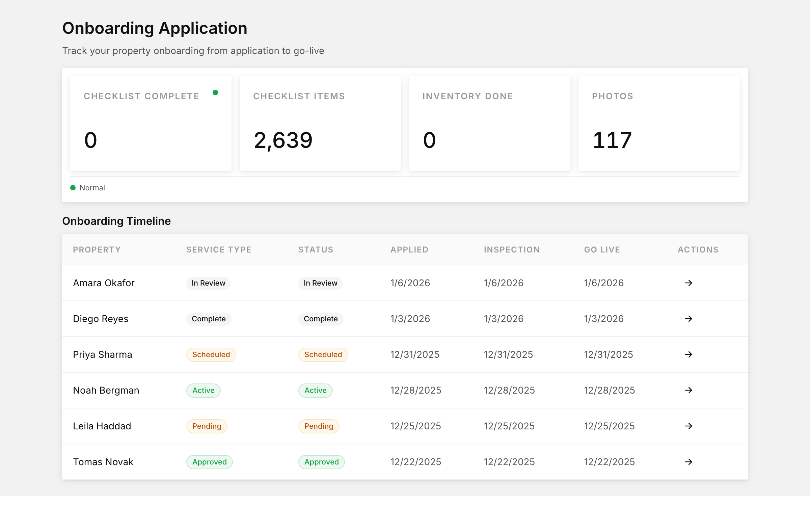The height and width of the screenshot is (532, 810).
Task: Click Amara Okafor property name
Action: (x=104, y=283)
